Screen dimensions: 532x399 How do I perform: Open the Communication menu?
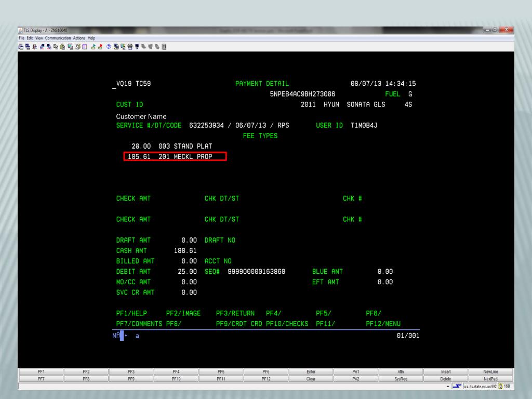pyautogui.click(x=58, y=38)
